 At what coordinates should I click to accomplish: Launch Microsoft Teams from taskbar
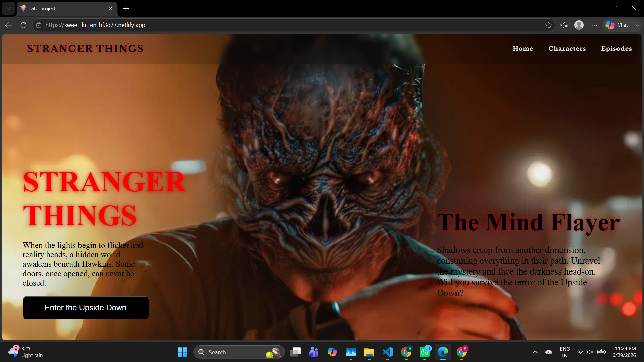tap(314, 352)
